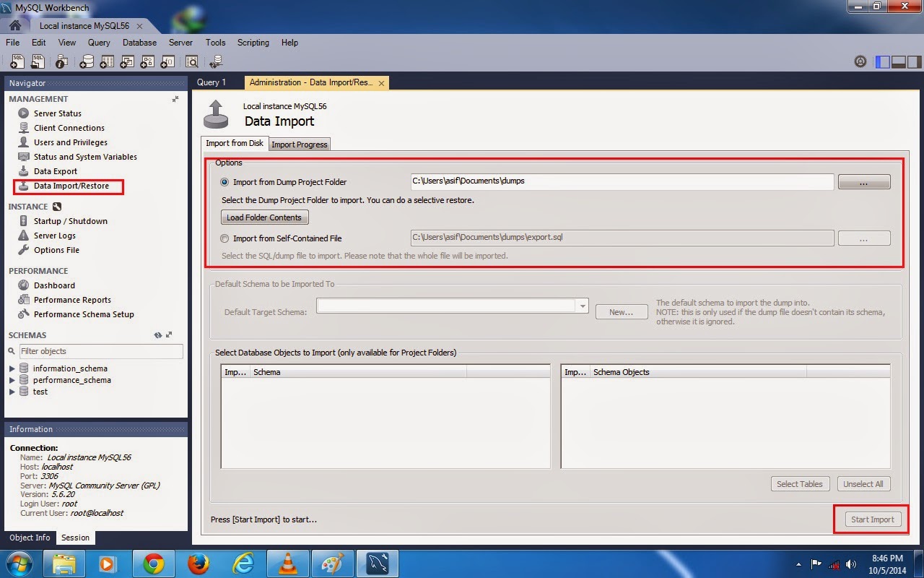Create a new table toolbar icon

(x=107, y=62)
